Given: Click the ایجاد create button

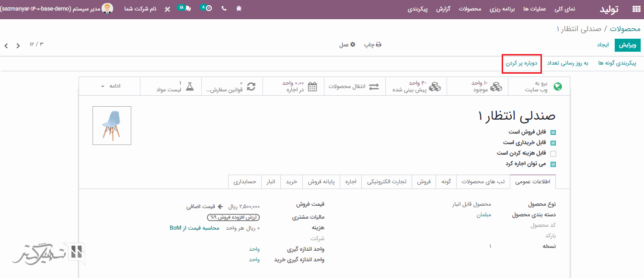Looking at the screenshot, I should [x=602, y=44].
